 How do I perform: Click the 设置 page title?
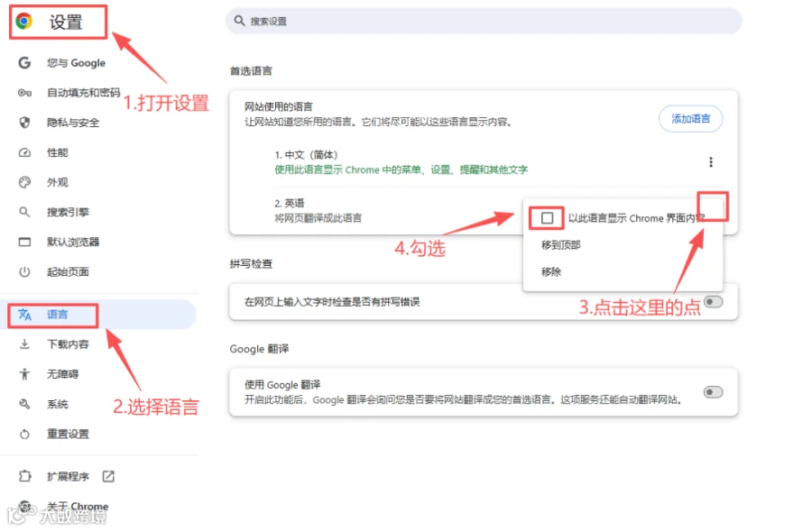(66, 22)
